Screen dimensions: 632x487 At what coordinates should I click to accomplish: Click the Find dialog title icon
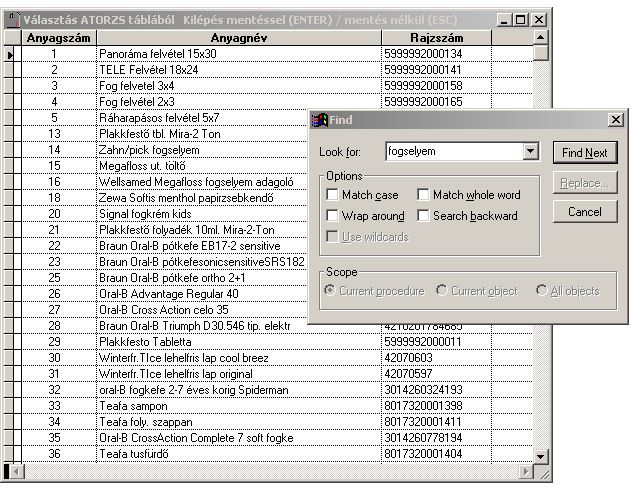pyautogui.click(x=320, y=120)
